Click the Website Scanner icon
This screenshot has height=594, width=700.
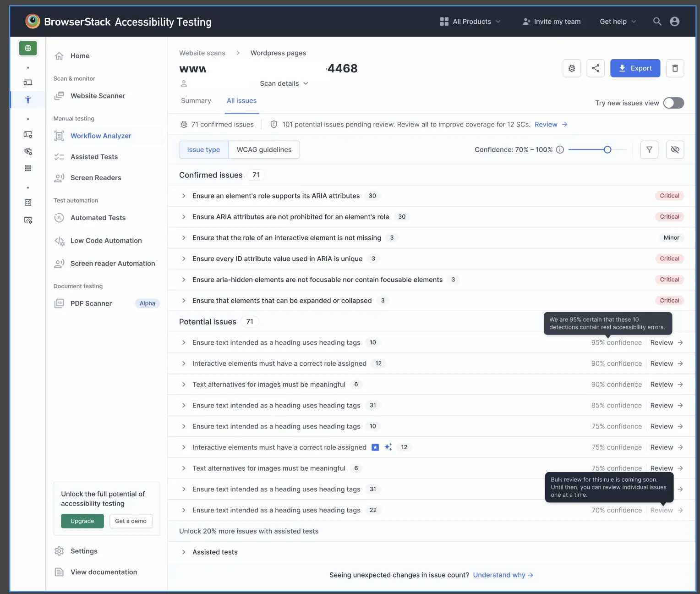(59, 96)
